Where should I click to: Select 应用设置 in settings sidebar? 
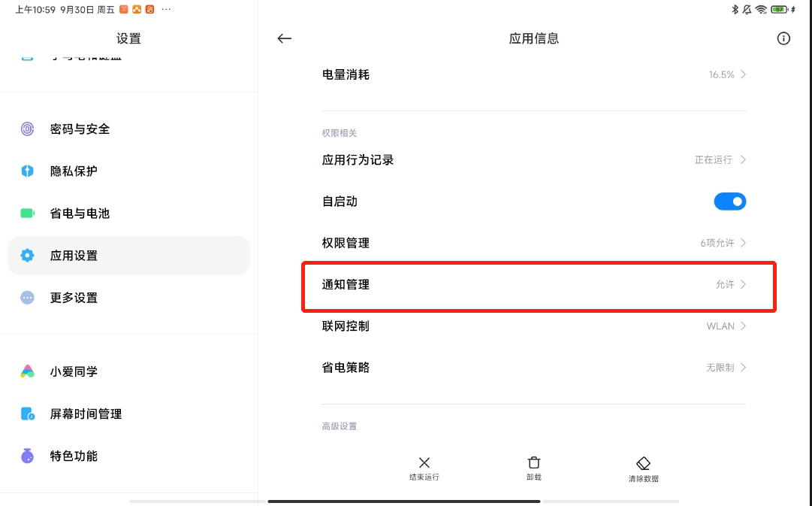coord(129,255)
